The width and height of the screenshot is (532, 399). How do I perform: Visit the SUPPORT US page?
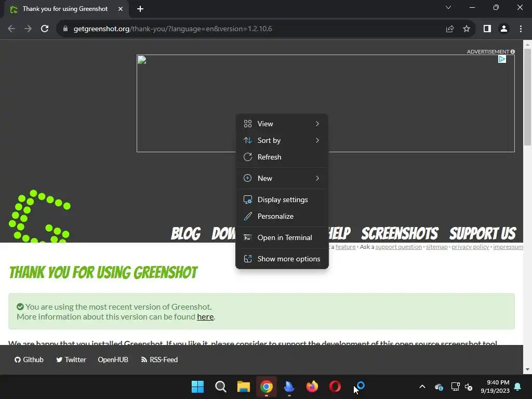click(x=483, y=233)
